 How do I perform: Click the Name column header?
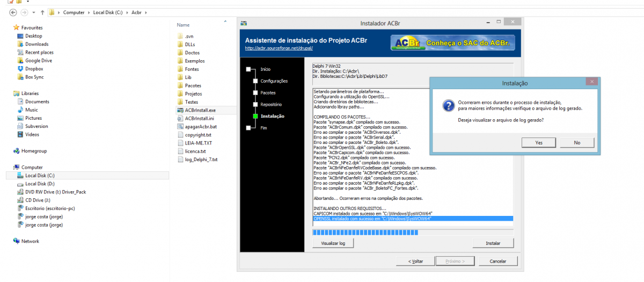click(x=183, y=25)
